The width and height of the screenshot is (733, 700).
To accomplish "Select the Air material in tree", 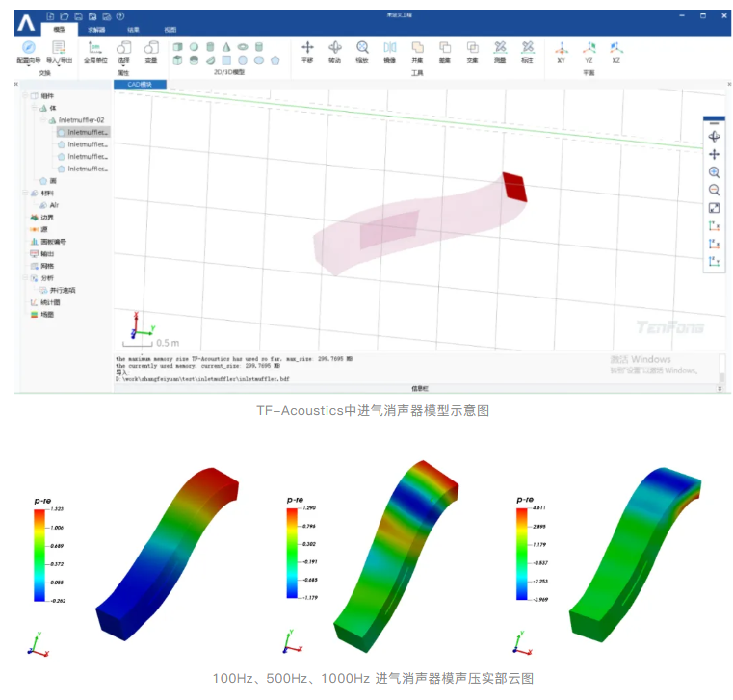I will coord(54,205).
